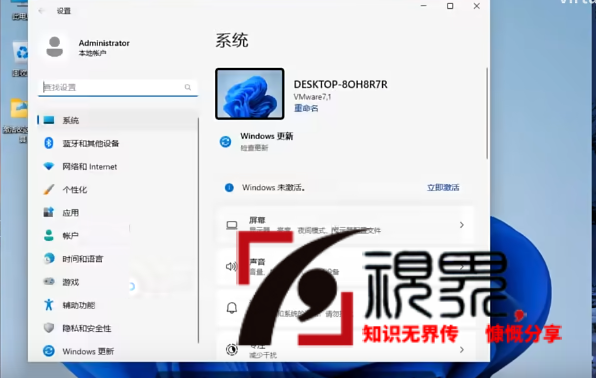Click the back arrow in the Settings title bar
The image size is (596, 378).
pyautogui.click(x=41, y=11)
